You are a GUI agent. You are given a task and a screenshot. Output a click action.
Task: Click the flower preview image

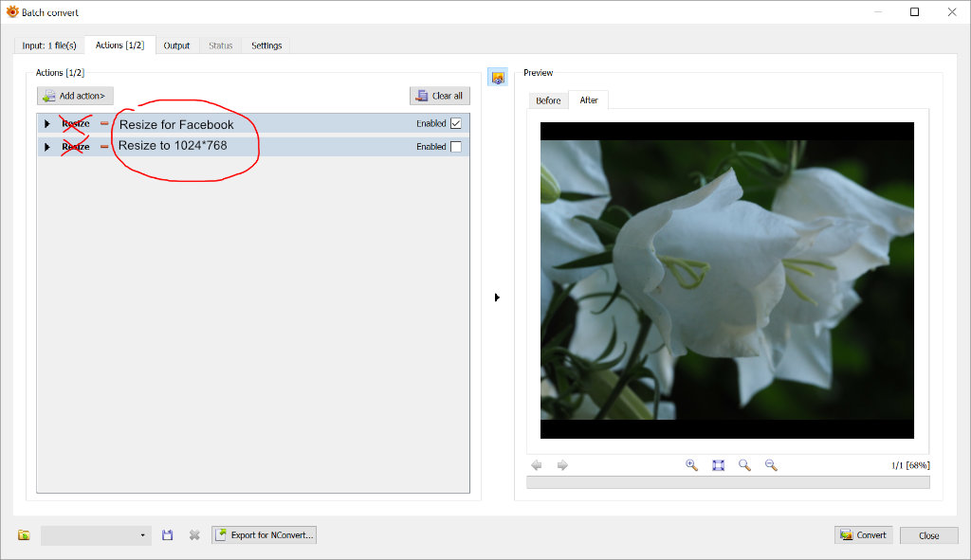coord(727,280)
